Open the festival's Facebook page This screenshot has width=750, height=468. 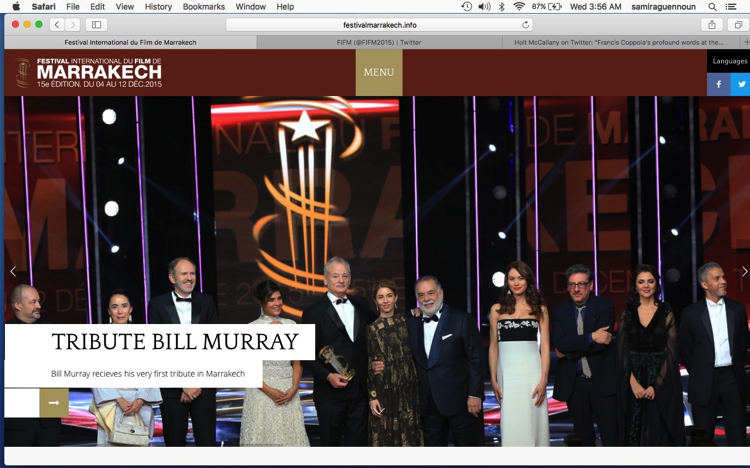click(718, 85)
